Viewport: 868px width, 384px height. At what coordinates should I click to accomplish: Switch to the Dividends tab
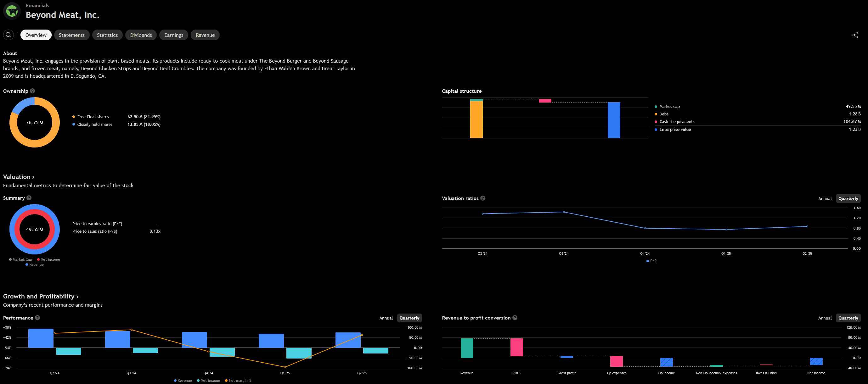click(141, 35)
